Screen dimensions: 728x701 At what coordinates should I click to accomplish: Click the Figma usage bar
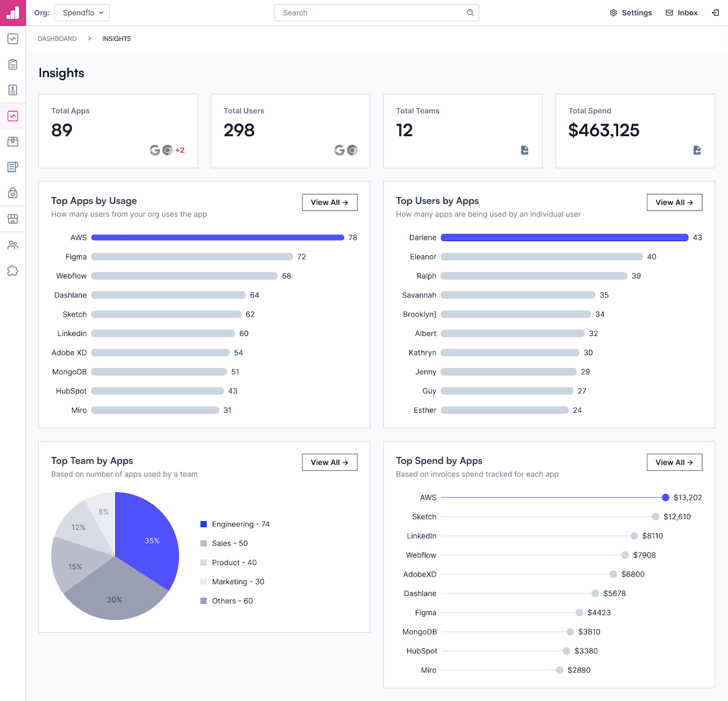[x=192, y=257]
